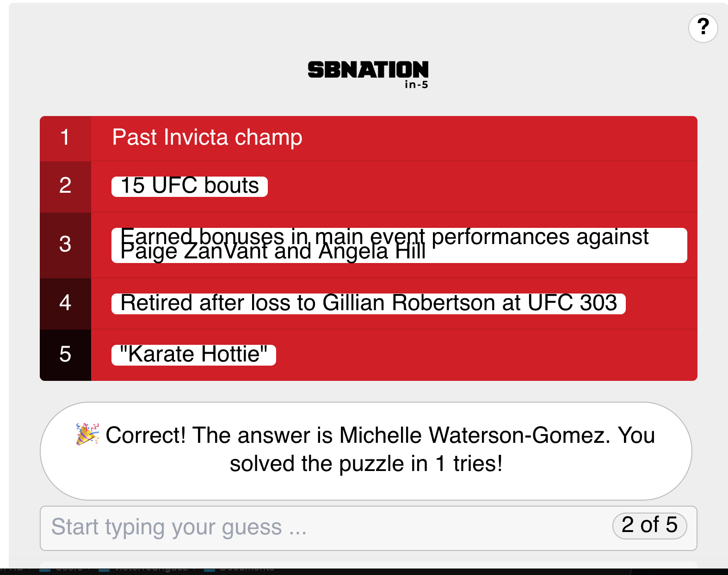Open the help question mark button
Image resolution: width=728 pixels, height=575 pixels.
(x=703, y=28)
